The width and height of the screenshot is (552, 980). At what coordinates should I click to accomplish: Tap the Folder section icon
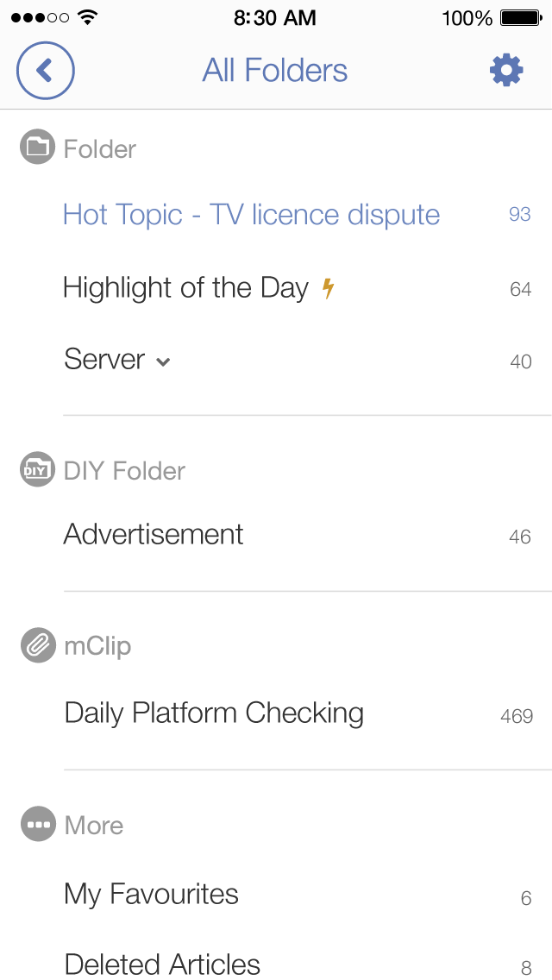pyautogui.click(x=37, y=148)
